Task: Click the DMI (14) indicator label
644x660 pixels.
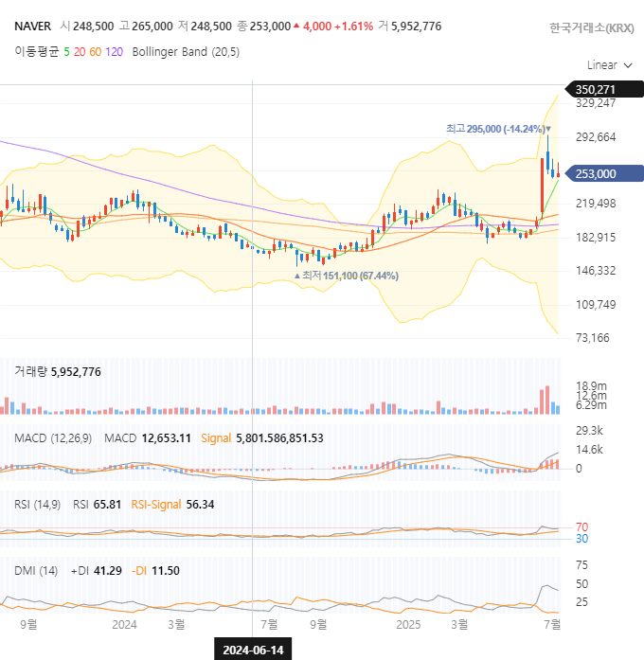Action: coord(36,571)
